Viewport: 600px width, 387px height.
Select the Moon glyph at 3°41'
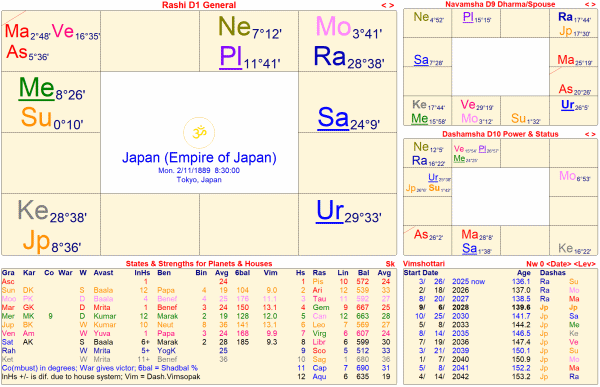point(333,27)
